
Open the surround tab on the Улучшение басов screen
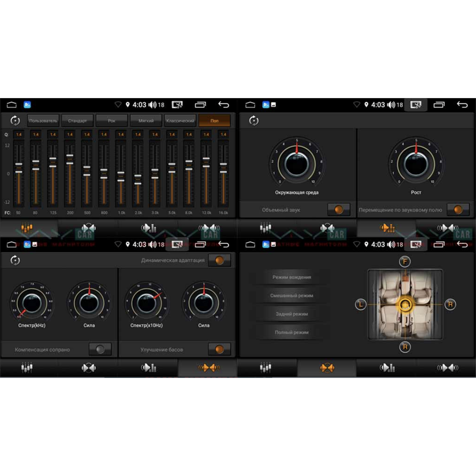pos(149,368)
